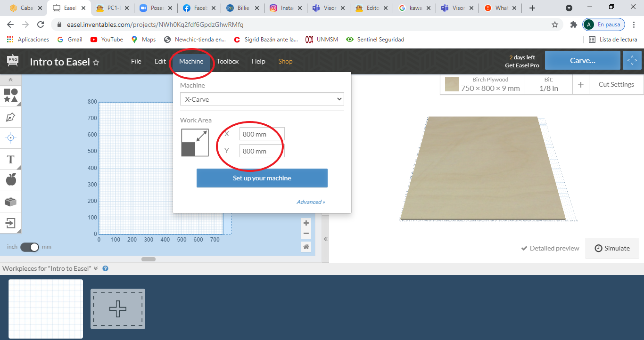
Task: Reset canvas view with home icon
Action: (x=306, y=247)
